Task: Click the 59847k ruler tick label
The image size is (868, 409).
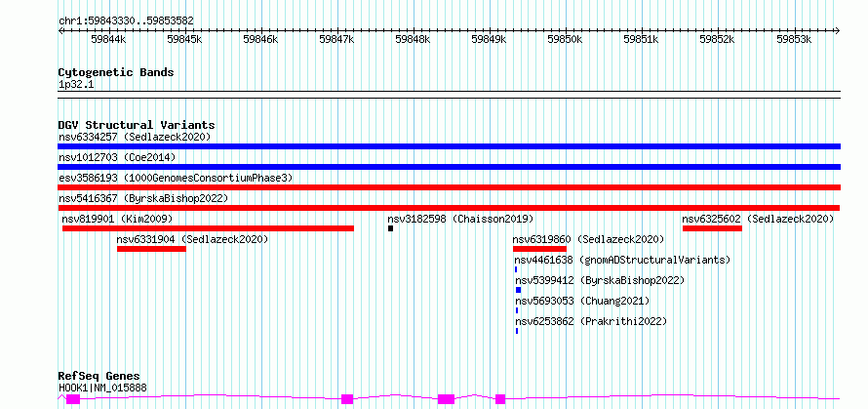Action: point(337,39)
